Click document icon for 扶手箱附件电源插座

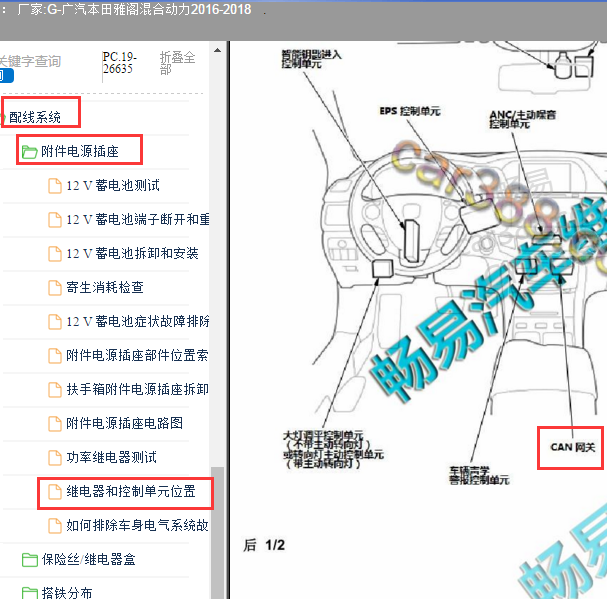55,390
